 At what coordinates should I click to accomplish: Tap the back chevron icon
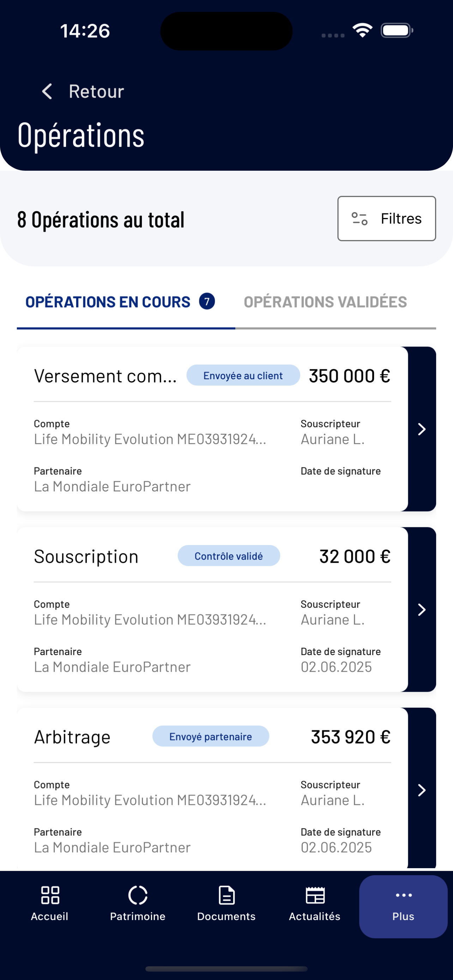47,91
